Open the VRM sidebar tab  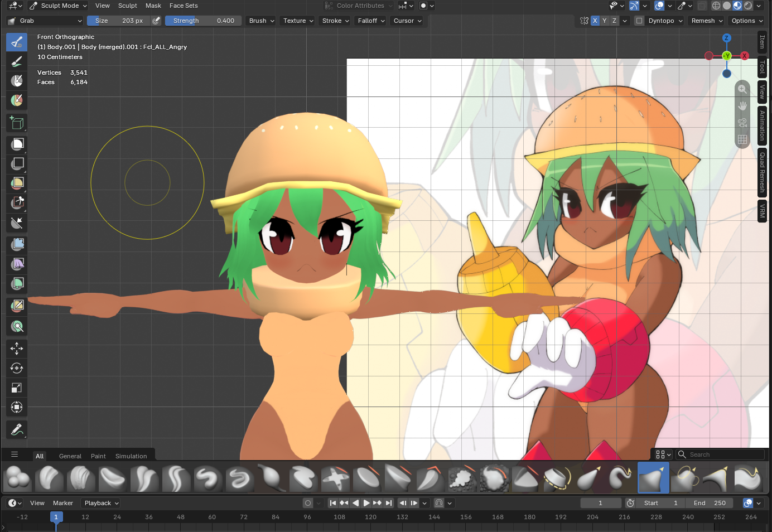tap(762, 211)
